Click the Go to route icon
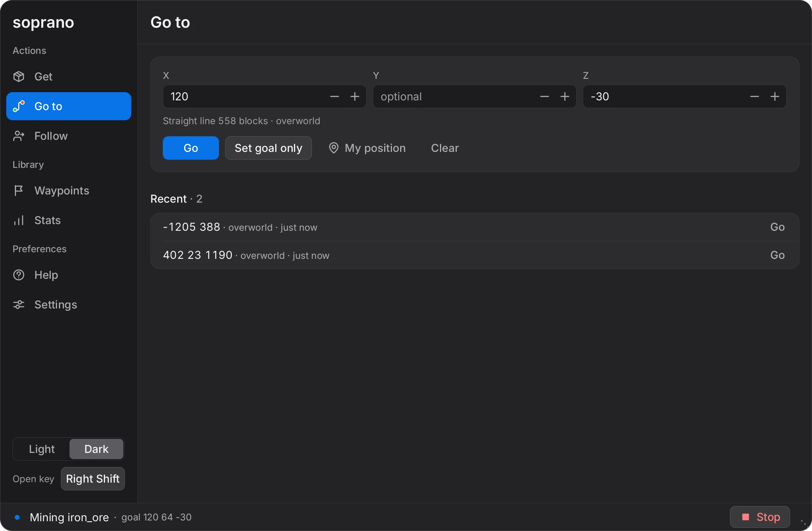 (x=19, y=106)
